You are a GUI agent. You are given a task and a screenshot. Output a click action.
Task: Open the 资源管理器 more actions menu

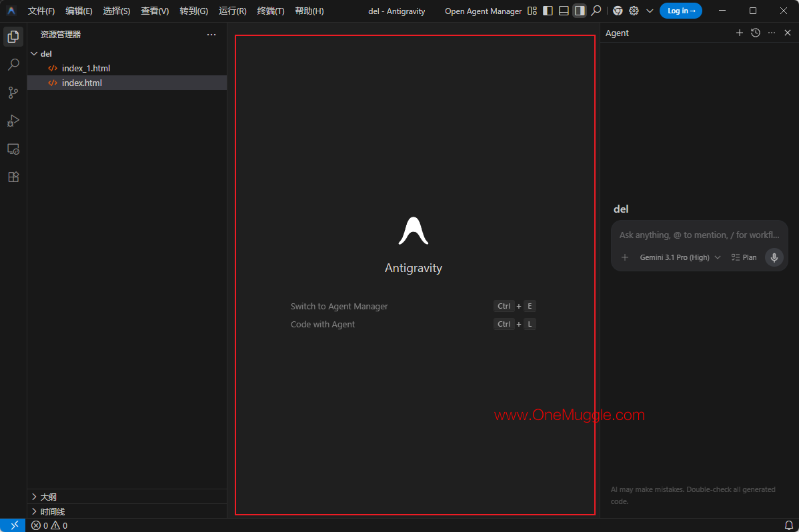point(211,35)
